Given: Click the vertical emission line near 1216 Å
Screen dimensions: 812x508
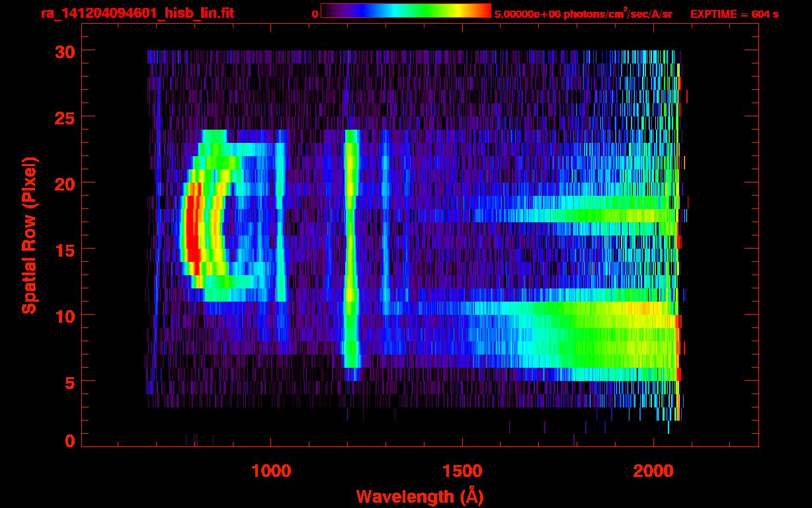Looking at the screenshot, I should pyautogui.click(x=351, y=248).
